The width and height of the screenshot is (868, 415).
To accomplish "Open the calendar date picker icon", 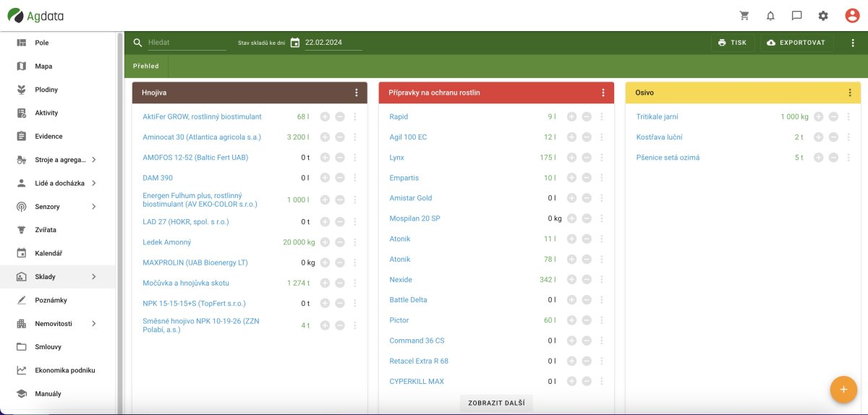I will coord(295,43).
